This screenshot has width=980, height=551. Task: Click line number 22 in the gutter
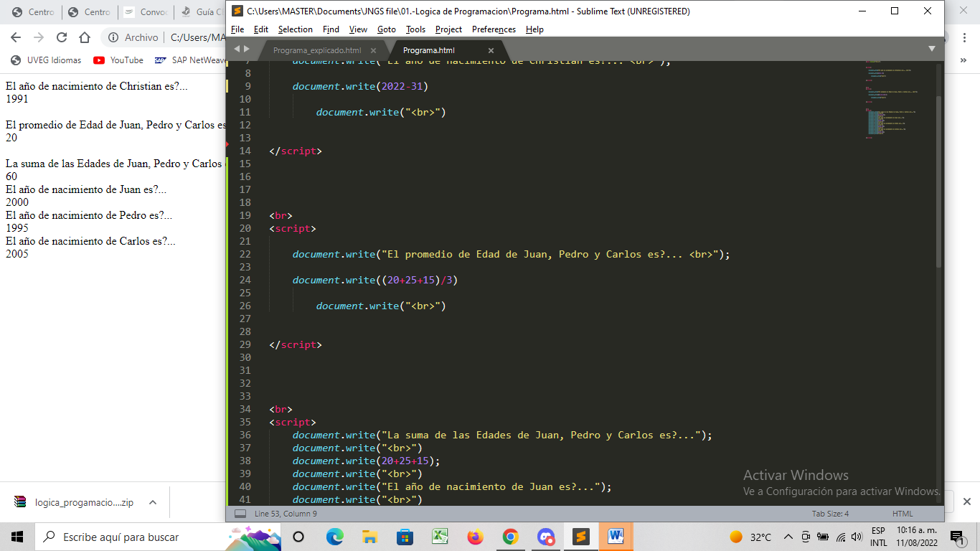coord(245,254)
